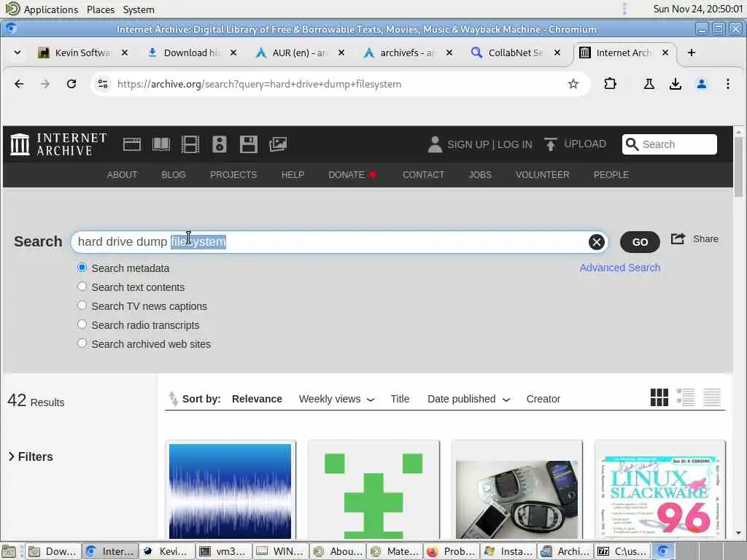Sort results by Relevance

point(257,399)
